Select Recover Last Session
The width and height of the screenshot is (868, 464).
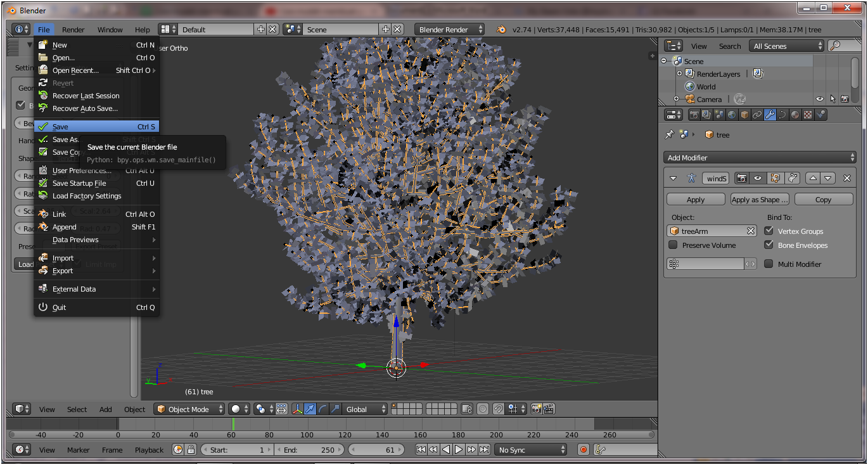(x=96, y=96)
